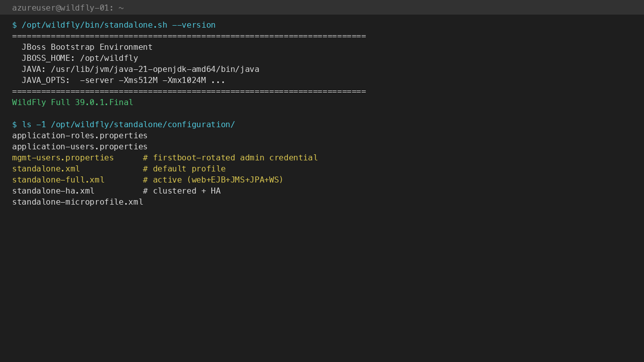The width and height of the screenshot is (644, 362).
Task: Click the clustered + HA comment
Action: click(182, 191)
